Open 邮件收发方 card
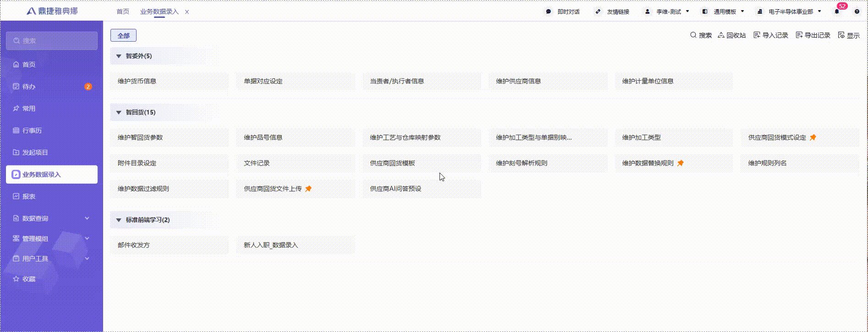The image size is (868, 332). [169, 245]
